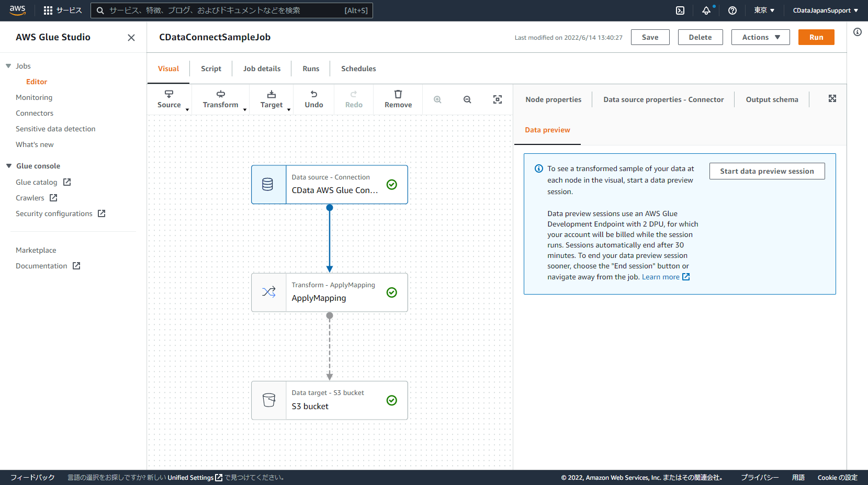
Task: Open the Schedules tab
Action: click(x=358, y=69)
